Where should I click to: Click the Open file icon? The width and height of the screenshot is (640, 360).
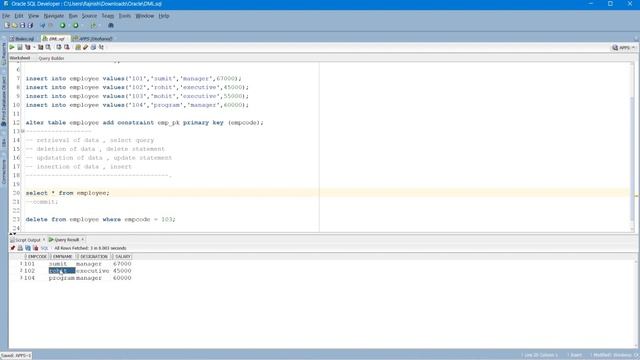click(x=14, y=25)
